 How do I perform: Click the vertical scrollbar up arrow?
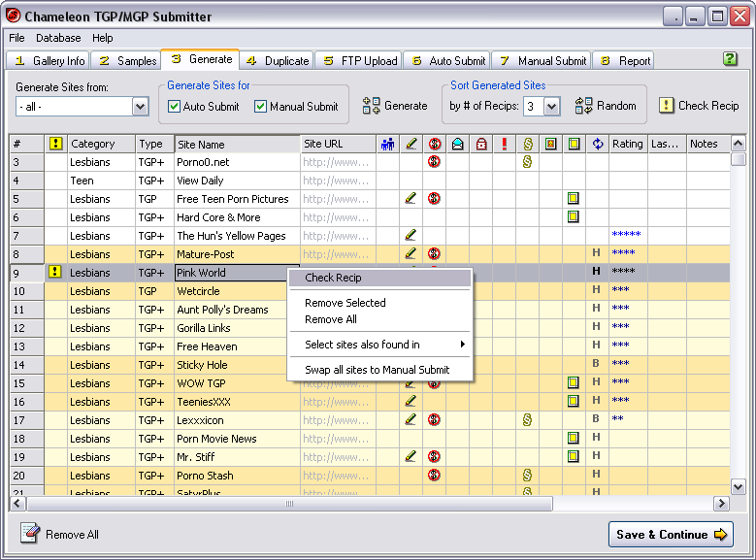(739, 144)
